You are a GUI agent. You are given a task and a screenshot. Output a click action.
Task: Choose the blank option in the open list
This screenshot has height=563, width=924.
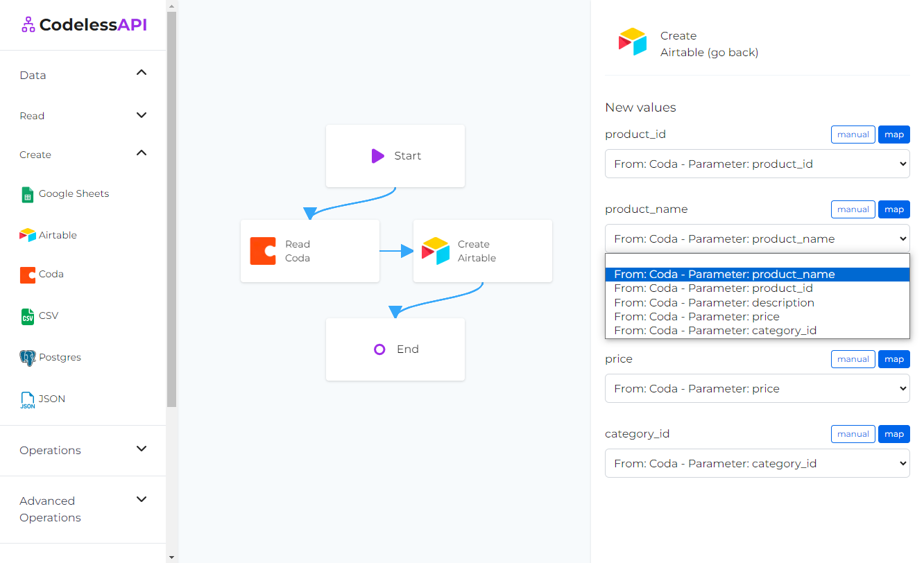pos(758,261)
